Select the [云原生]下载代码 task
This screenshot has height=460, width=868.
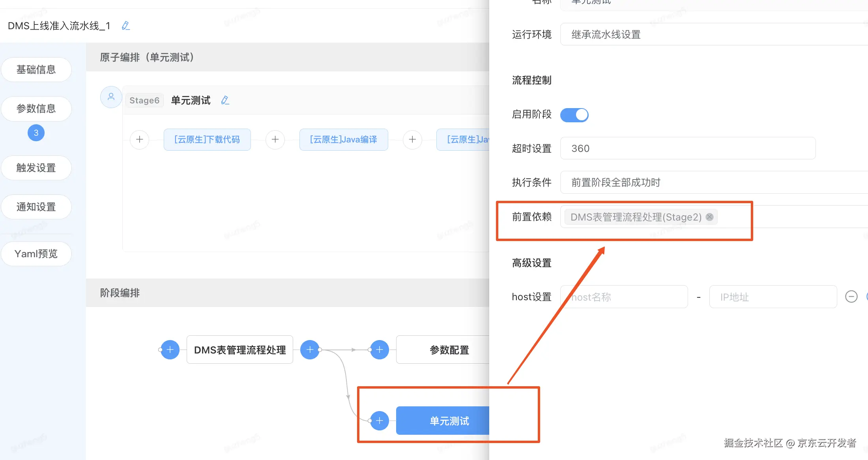207,140
